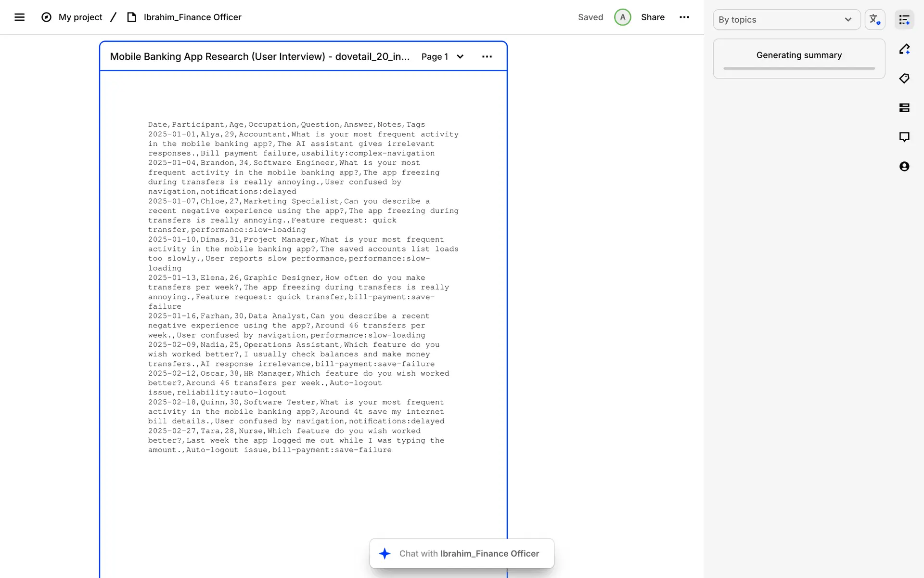
Task: Open the translate icon button
Action: pyautogui.click(x=874, y=20)
